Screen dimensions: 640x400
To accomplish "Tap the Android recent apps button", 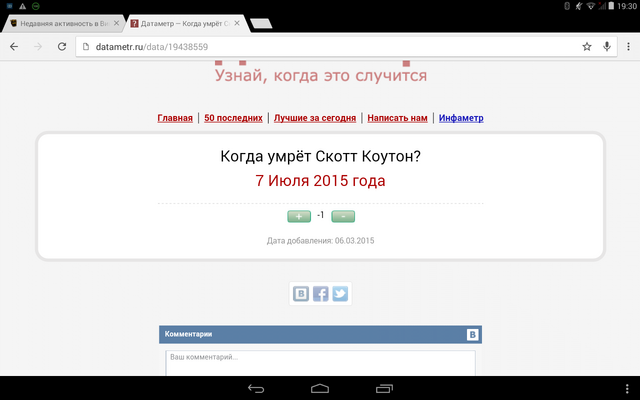I will 384,389.
